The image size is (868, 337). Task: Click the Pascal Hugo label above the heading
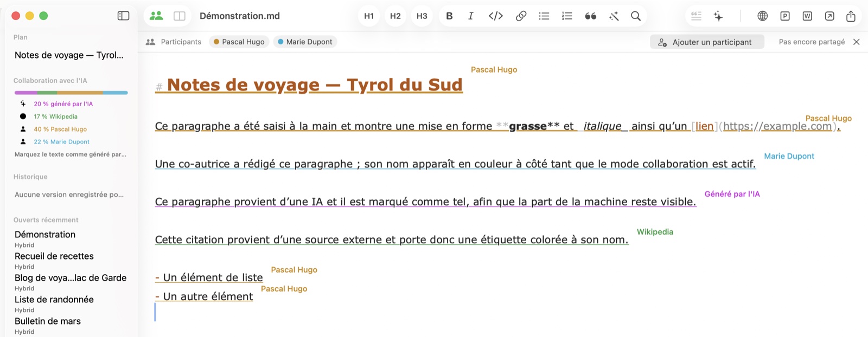click(494, 69)
